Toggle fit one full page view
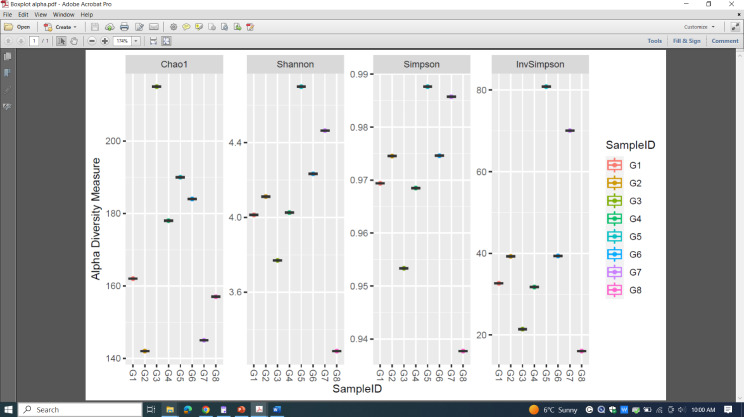Image resolution: width=744 pixels, height=417 pixels. [166, 41]
